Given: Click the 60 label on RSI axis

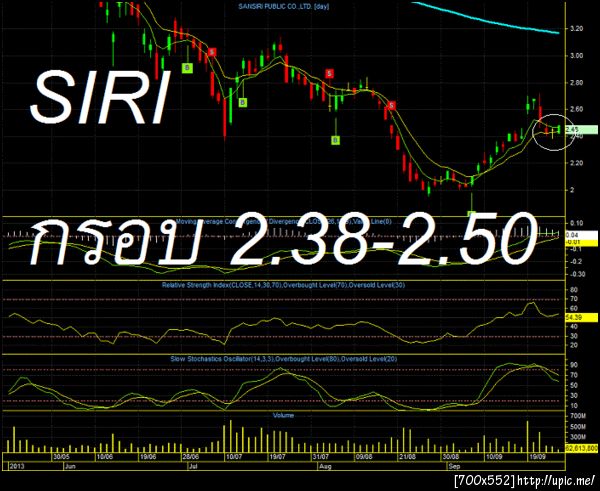Looking at the screenshot, I should 574,308.
